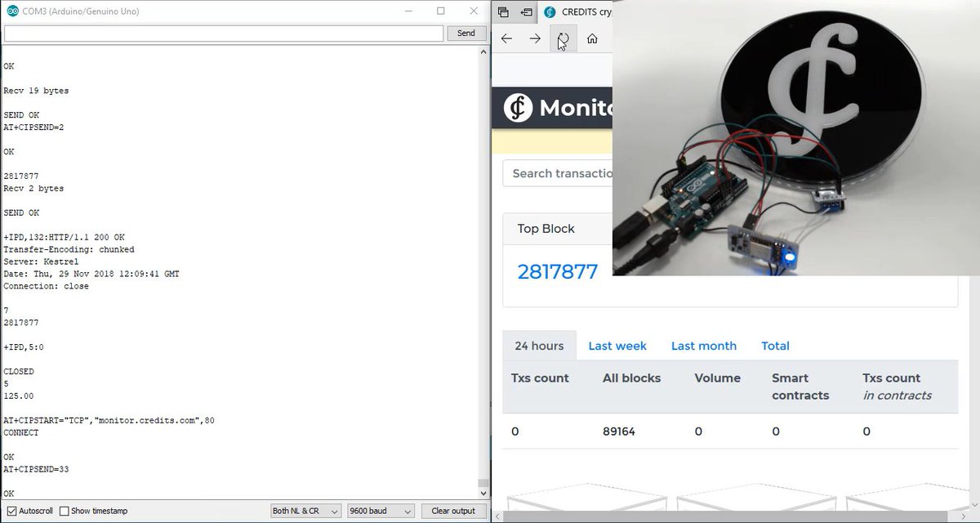Click the Volume column header
The width and height of the screenshot is (980, 523).
click(717, 378)
